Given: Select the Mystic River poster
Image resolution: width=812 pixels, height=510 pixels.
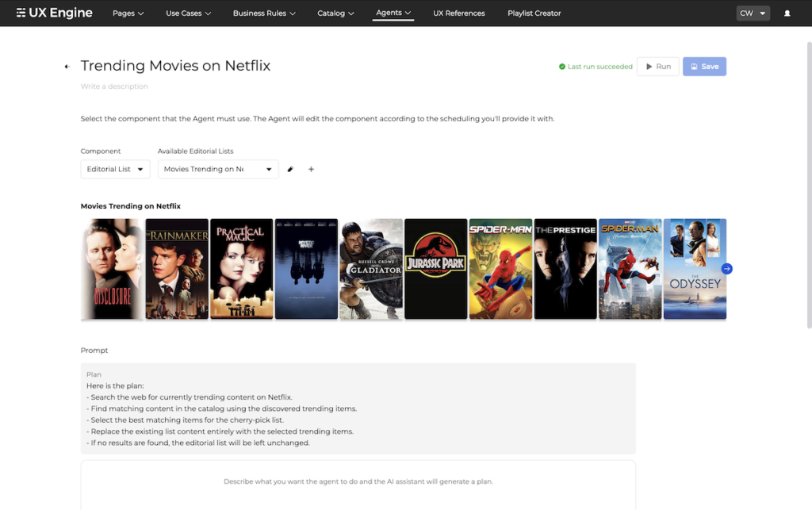Looking at the screenshot, I should click(306, 269).
